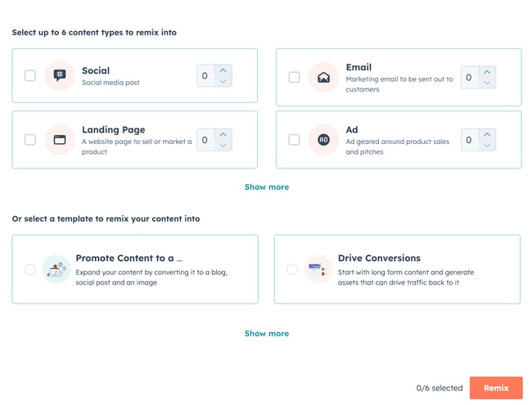Decrease the Ad count with the down arrow

(487, 145)
